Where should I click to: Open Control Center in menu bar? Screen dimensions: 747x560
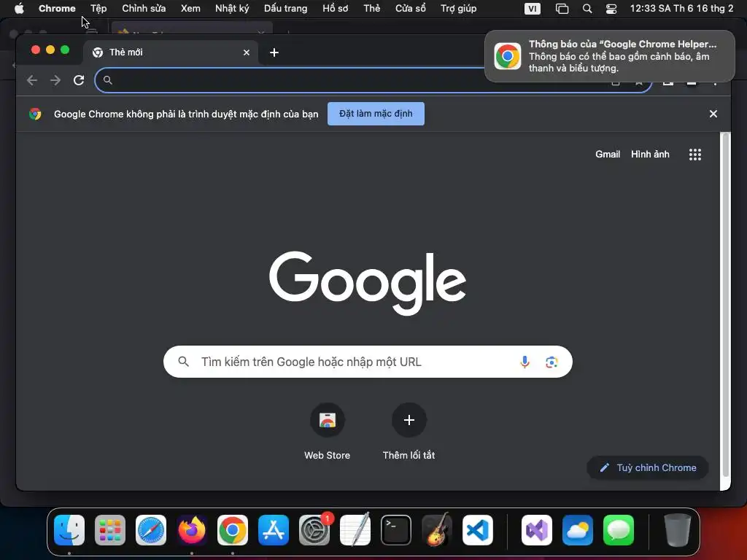611,9
